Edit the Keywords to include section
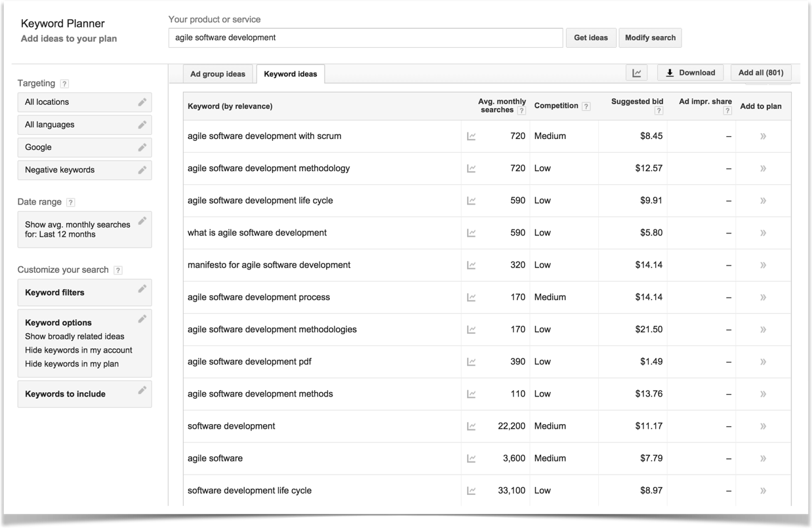The height and width of the screenshot is (529, 812). coord(142,391)
